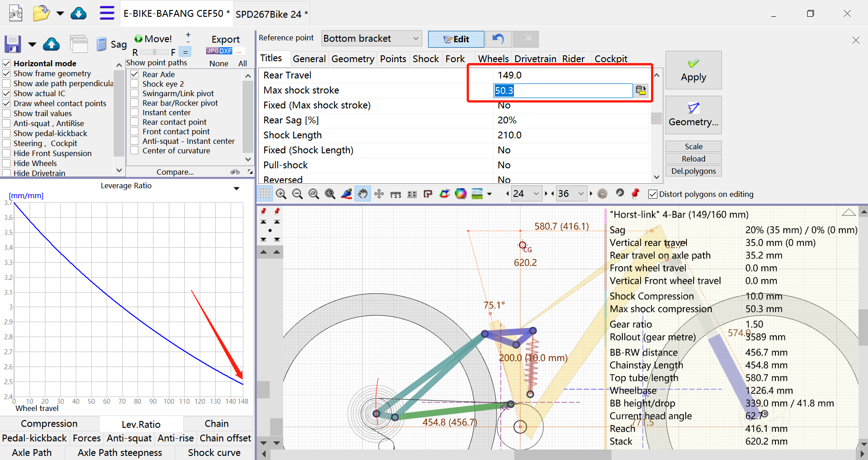Zoom out of the bike drawing
868x460 pixels.
(297, 194)
